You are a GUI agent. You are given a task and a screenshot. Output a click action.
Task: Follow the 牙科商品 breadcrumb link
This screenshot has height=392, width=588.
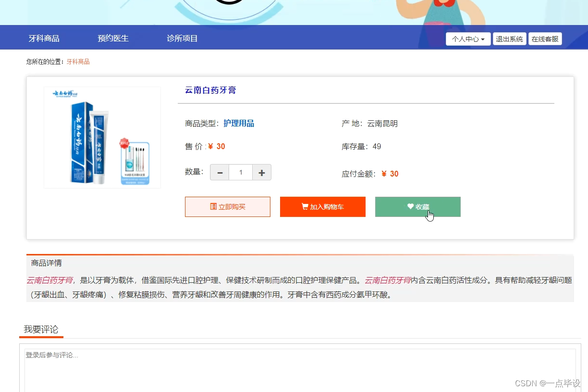tap(78, 62)
